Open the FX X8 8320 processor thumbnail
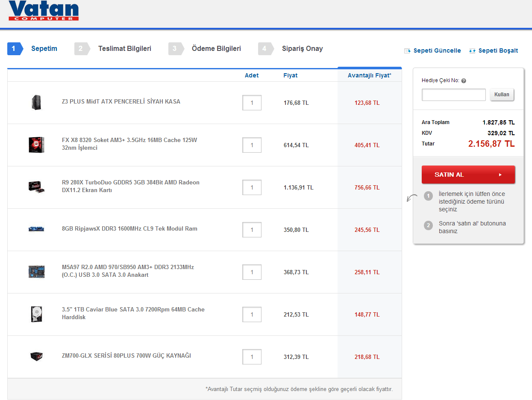The height and width of the screenshot is (400, 532). tap(36, 145)
